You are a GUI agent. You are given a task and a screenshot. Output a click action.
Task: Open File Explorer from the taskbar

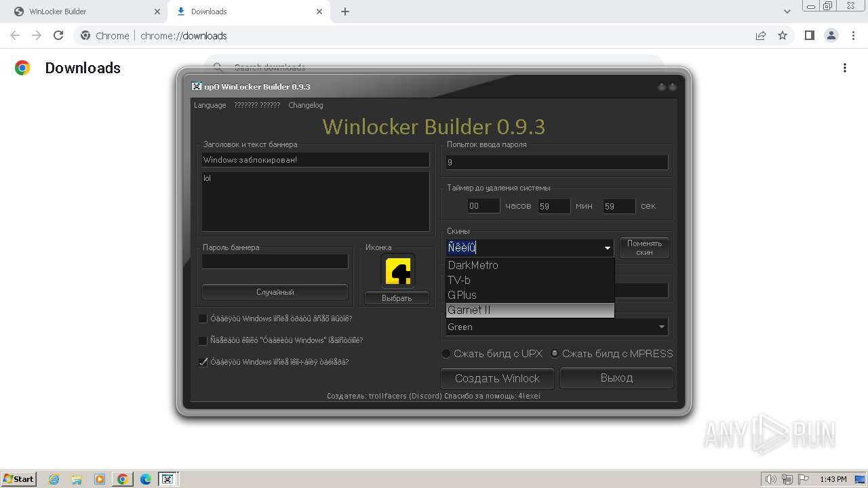77,479
